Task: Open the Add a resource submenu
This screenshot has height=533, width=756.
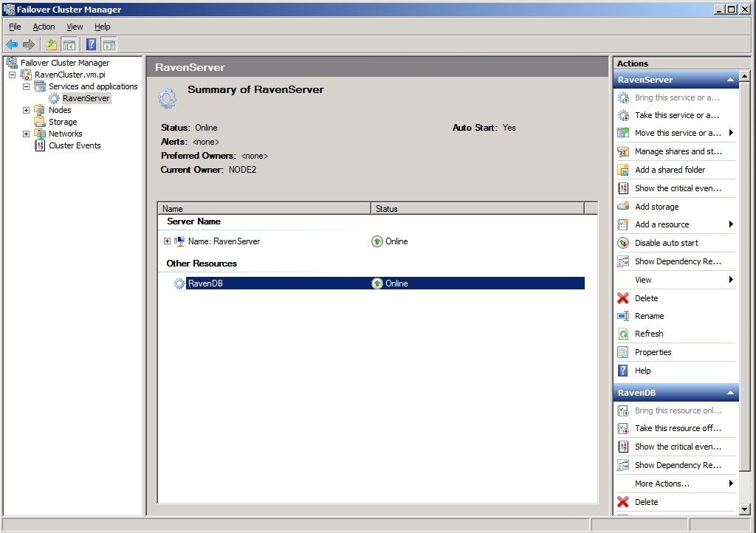Action: [x=731, y=224]
